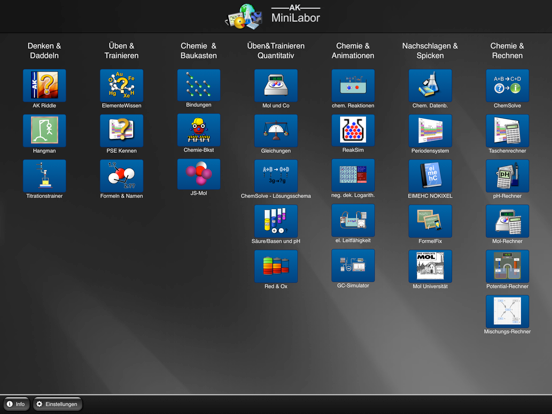552x414 pixels.
Task: Open Säure/Basen und pH module
Action: 276,221
